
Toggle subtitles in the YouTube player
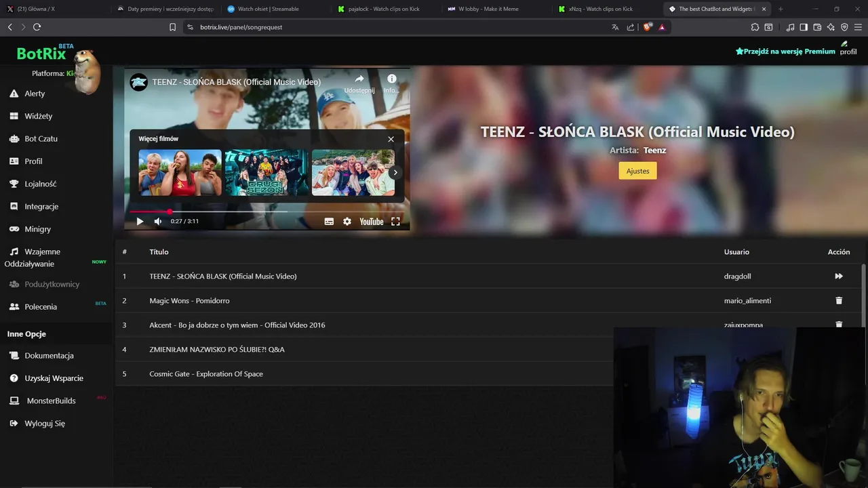[x=329, y=221]
